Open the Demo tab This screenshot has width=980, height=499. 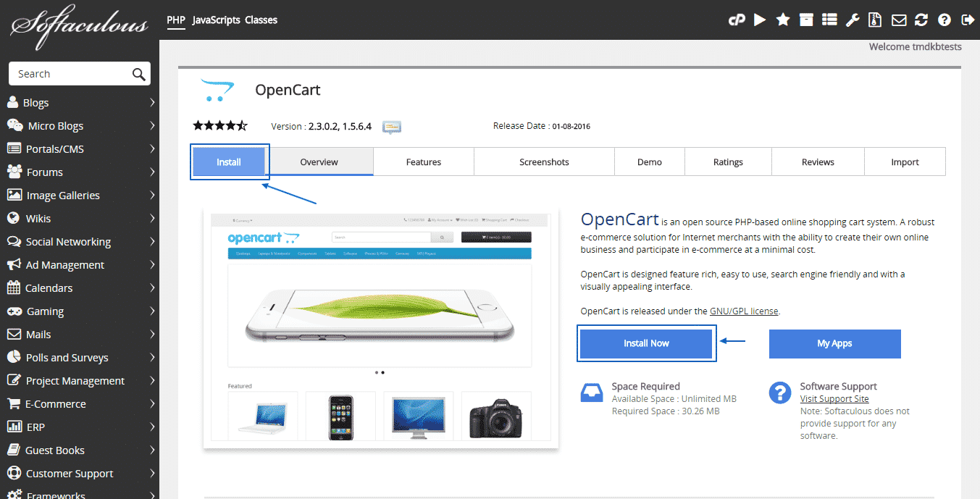pyautogui.click(x=650, y=162)
